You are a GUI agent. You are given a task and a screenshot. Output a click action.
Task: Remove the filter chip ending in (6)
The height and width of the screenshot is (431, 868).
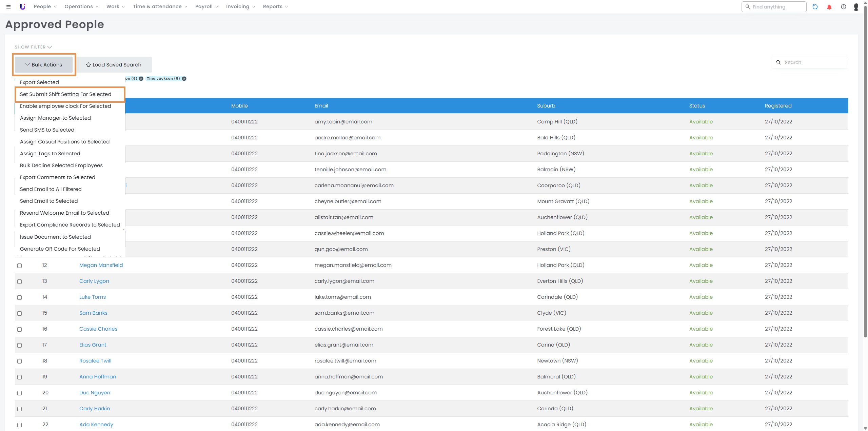coord(141,79)
